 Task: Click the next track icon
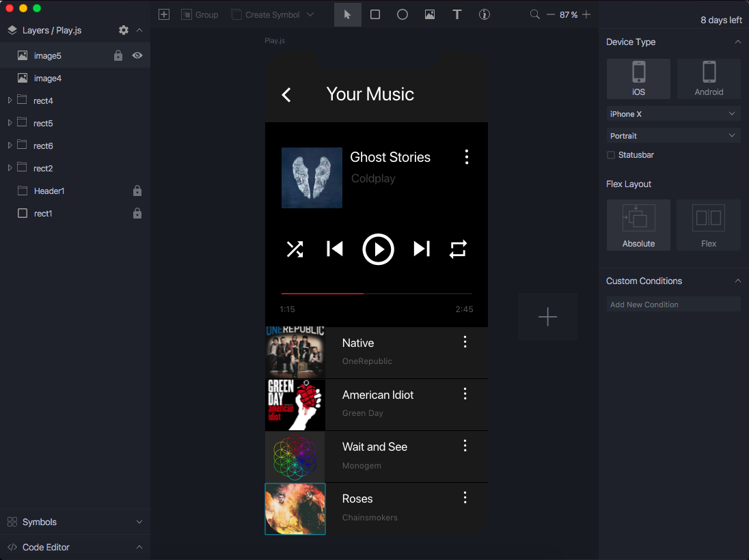pos(421,249)
